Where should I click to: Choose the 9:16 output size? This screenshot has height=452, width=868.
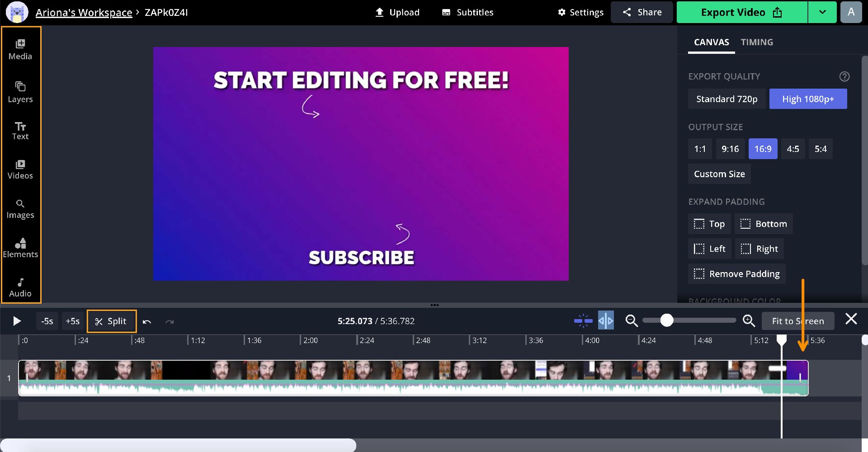click(730, 149)
